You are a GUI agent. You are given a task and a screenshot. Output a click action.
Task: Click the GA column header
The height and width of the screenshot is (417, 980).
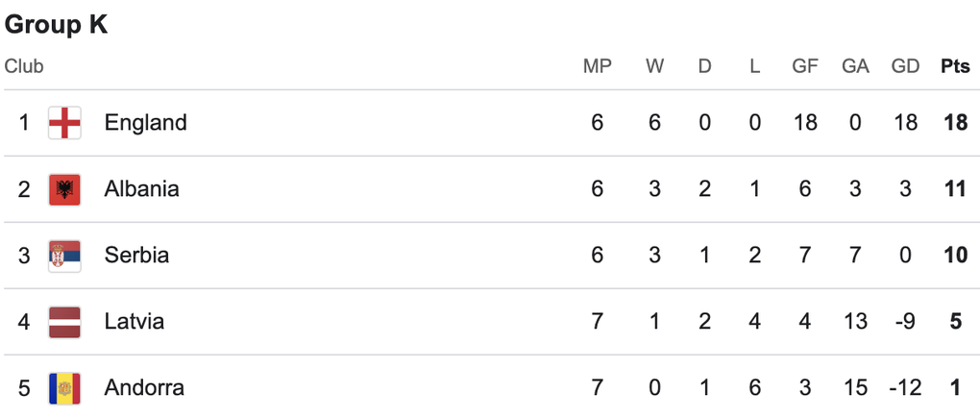855,67
